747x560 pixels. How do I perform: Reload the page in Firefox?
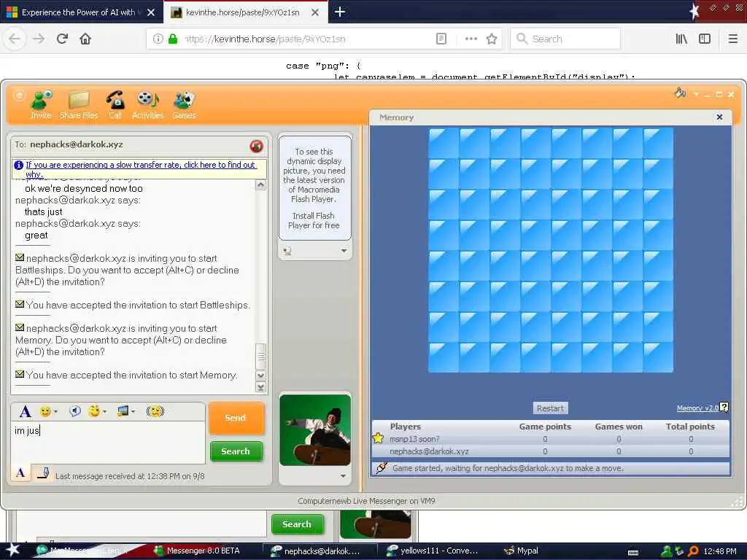(x=62, y=39)
